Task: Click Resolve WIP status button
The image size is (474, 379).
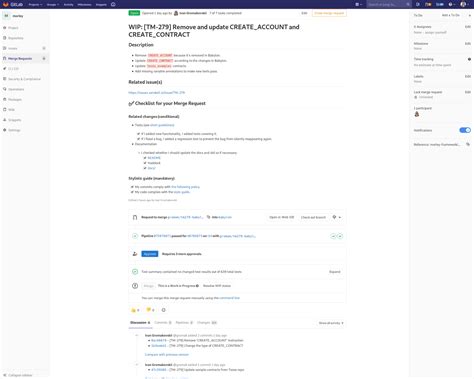Action: pos(217,286)
